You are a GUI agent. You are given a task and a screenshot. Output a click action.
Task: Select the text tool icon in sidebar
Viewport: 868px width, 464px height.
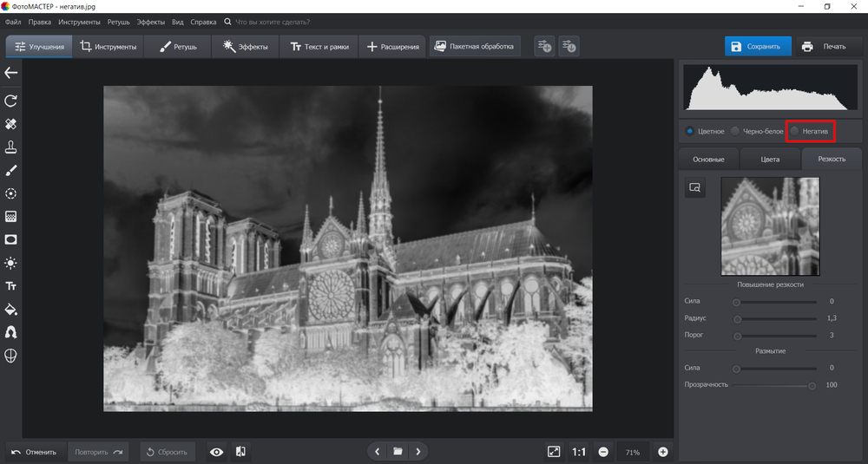tap(11, 285)
